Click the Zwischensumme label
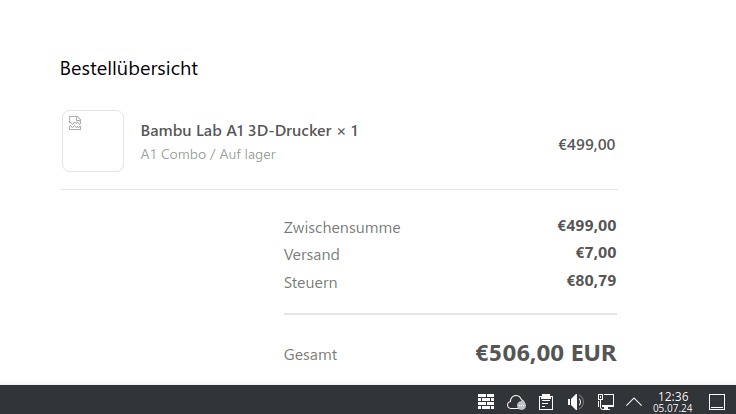736x414 pixels. (x=342, y=227)
